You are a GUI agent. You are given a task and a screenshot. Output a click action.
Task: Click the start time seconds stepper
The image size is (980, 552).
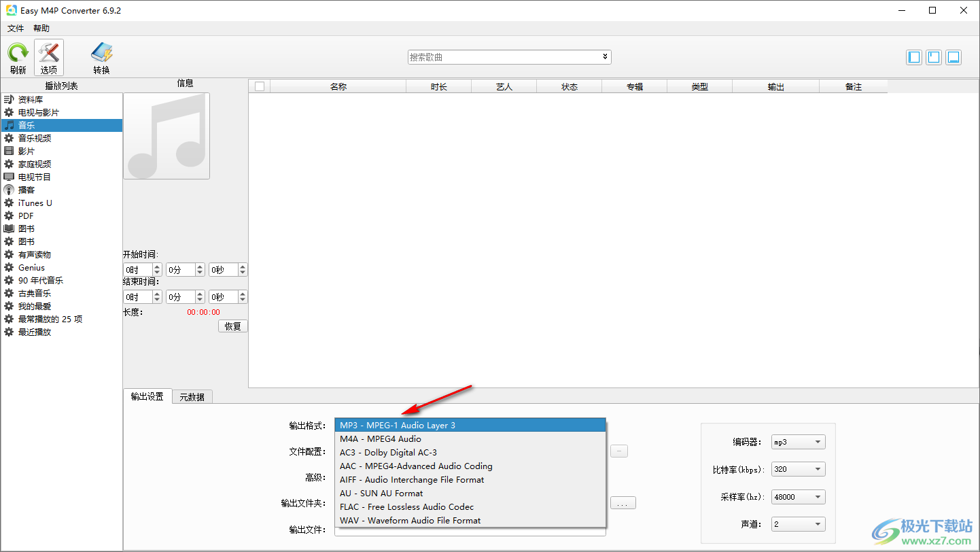coord(243,269)
